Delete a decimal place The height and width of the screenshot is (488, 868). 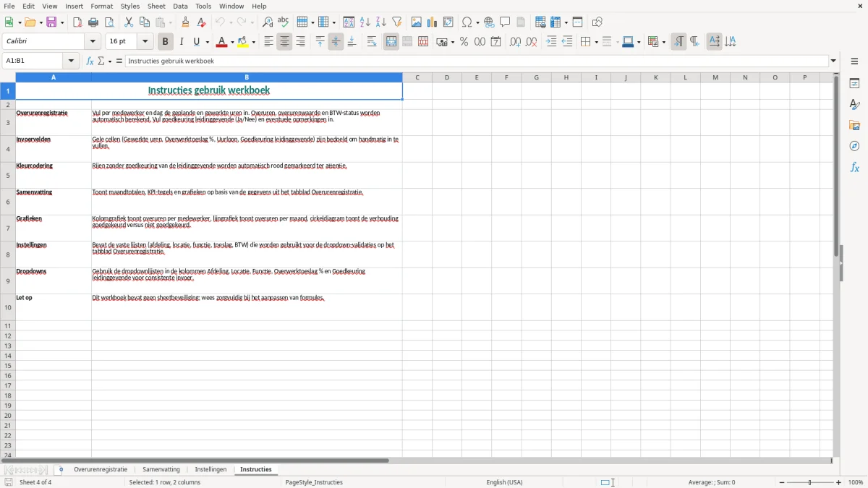pos(532,42)
